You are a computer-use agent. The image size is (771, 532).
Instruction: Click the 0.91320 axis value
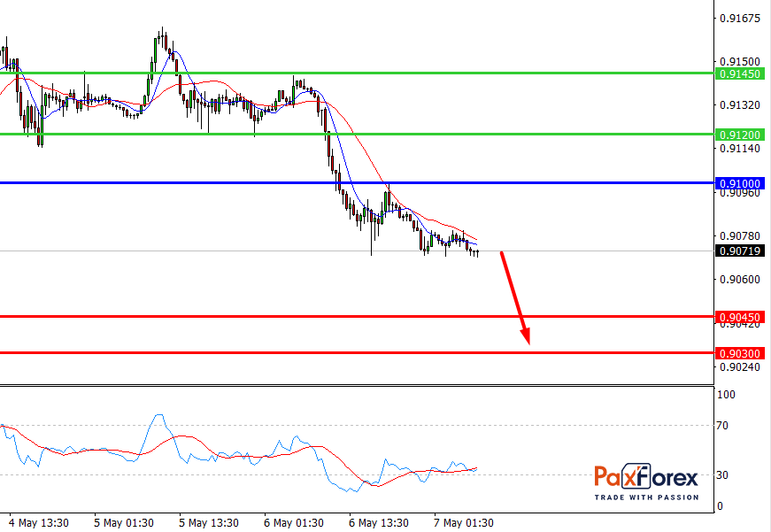point(739,104)
